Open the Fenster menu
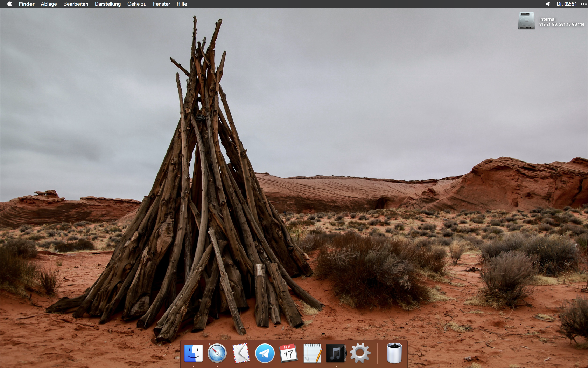Screen dimensions: 588x368 [x=161, y=4]
